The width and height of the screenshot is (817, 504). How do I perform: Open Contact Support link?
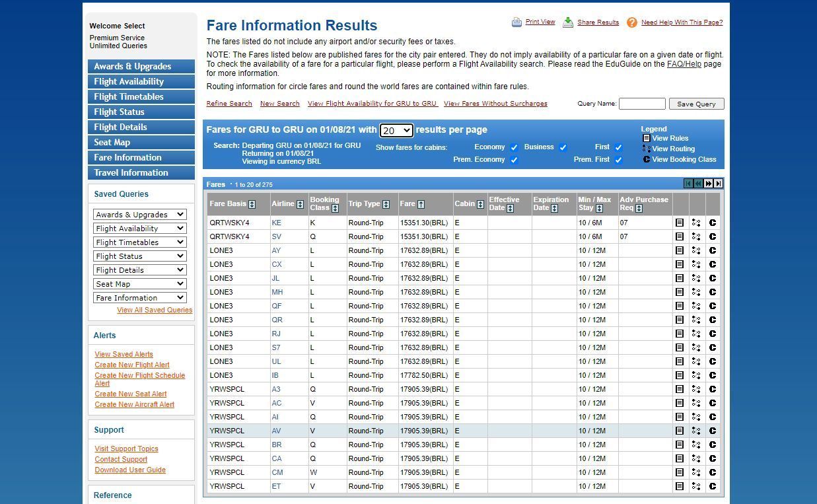coord(121,460)
